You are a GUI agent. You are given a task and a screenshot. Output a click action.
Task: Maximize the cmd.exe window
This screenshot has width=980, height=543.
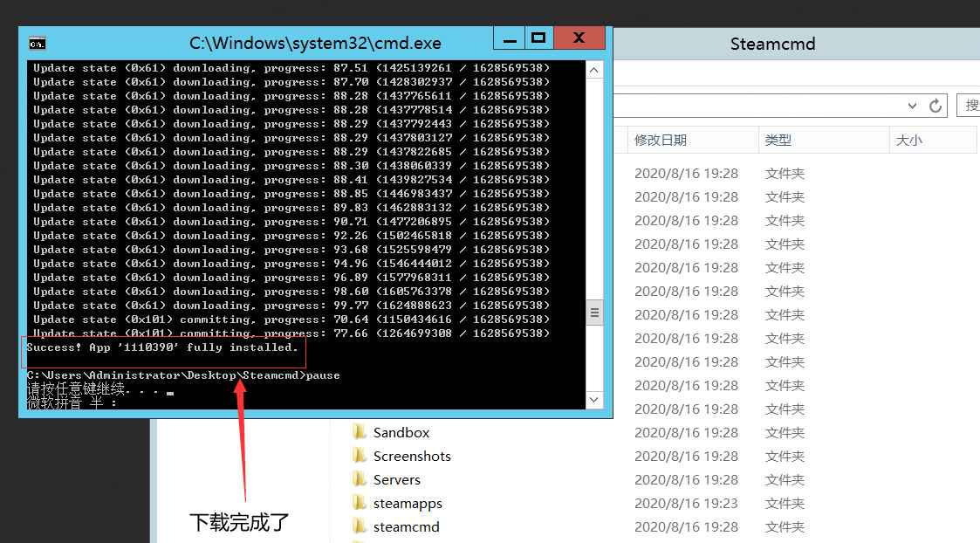[x=538, y=38]
